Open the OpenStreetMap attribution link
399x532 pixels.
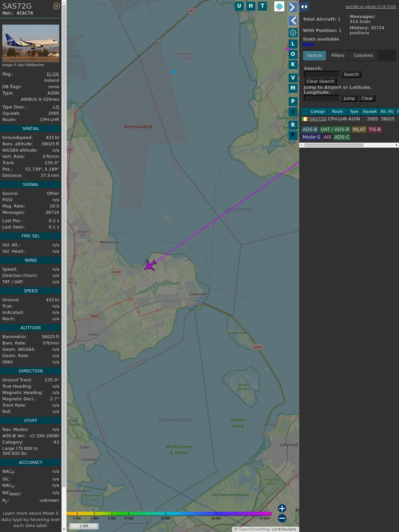click(x=255, y=529)
